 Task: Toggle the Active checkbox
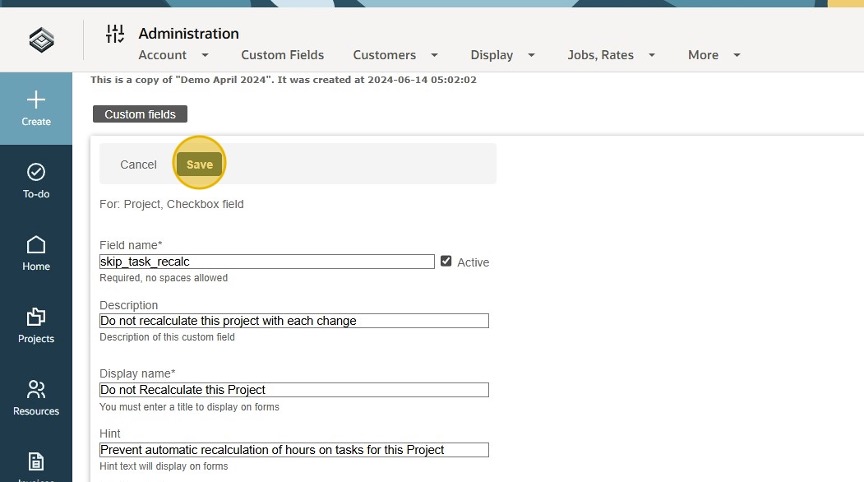[446, 261]
